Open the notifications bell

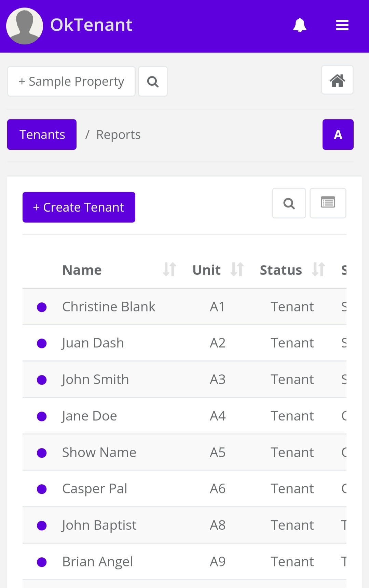(300, 25)
